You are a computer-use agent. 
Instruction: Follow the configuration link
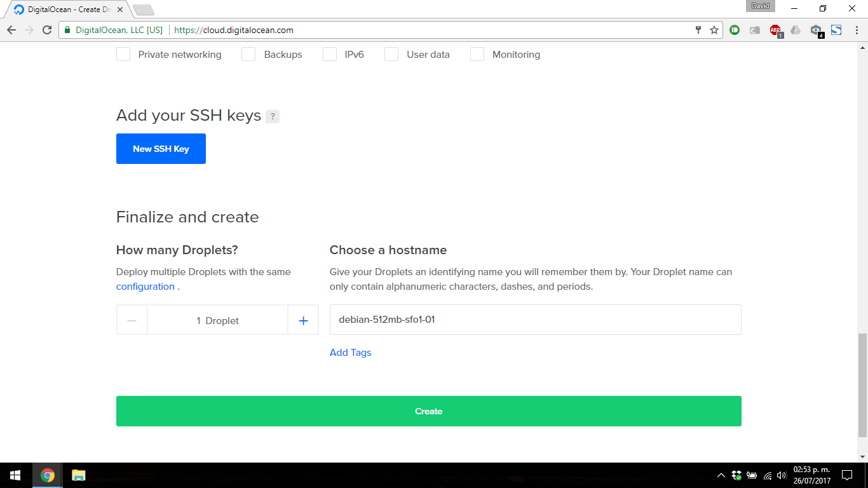click(146, 287)
